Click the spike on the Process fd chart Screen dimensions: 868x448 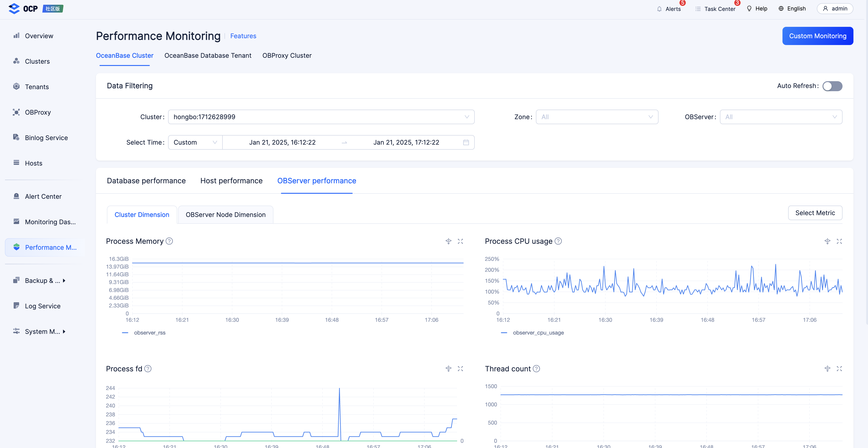(x=339, y=389)
